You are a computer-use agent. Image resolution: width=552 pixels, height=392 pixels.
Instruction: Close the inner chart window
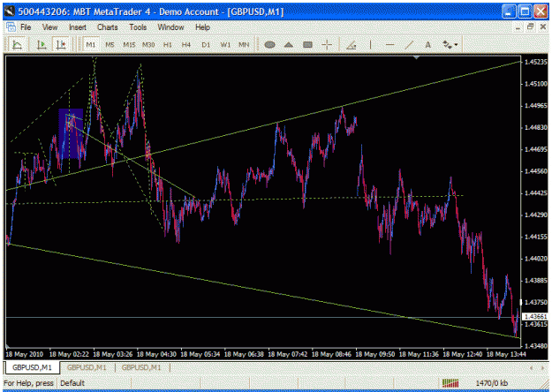click(x=543, y=26)
